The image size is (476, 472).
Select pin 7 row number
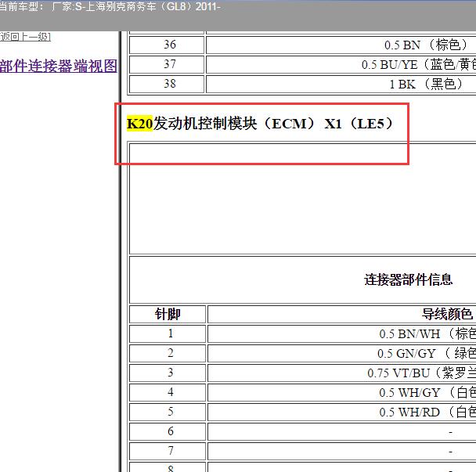pyautogui.click(x=168, y=451)
